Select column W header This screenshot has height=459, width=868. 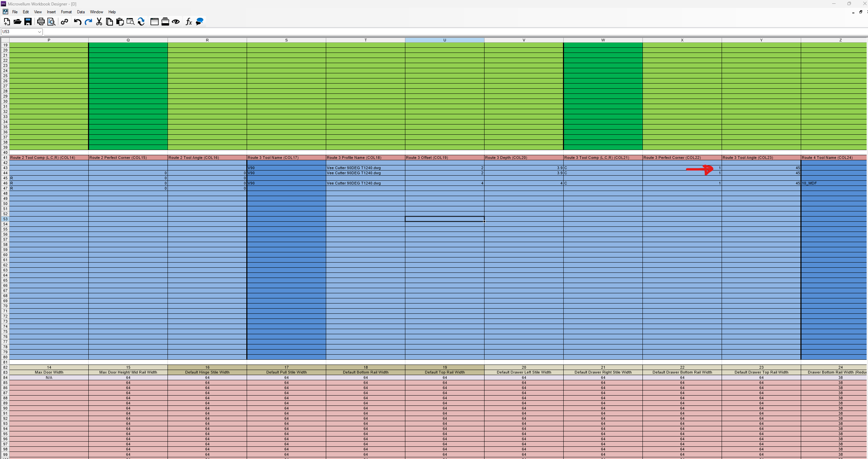coord(603,40)
